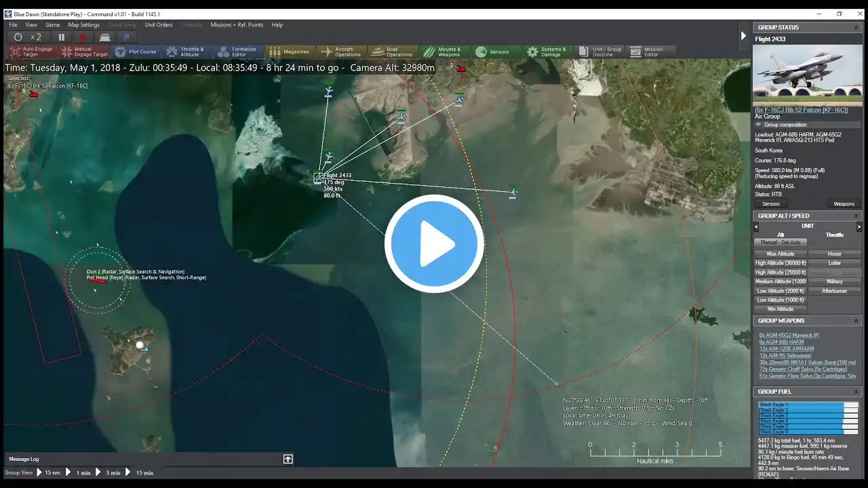This screenshot has height=488, width=868.
Task: Open Unit / Group Doctrine
Action: (599, 52)
